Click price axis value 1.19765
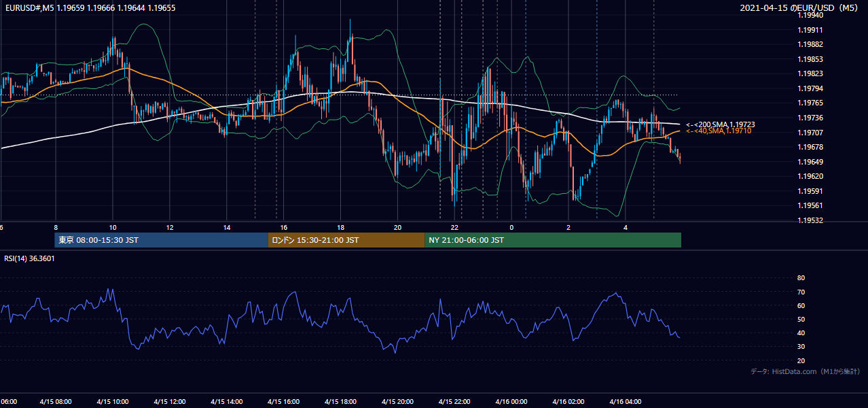The image size is (868, 408). click(x=810, y=103)
